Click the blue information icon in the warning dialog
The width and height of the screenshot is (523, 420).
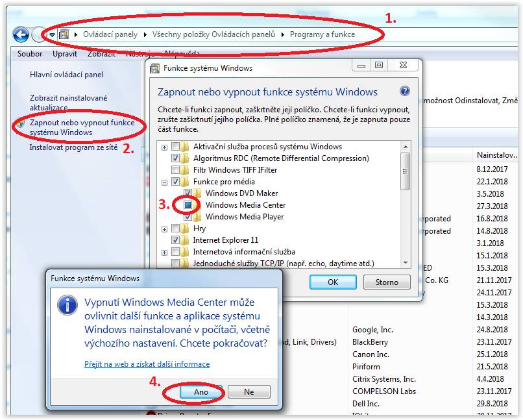[x=67, y=305]
